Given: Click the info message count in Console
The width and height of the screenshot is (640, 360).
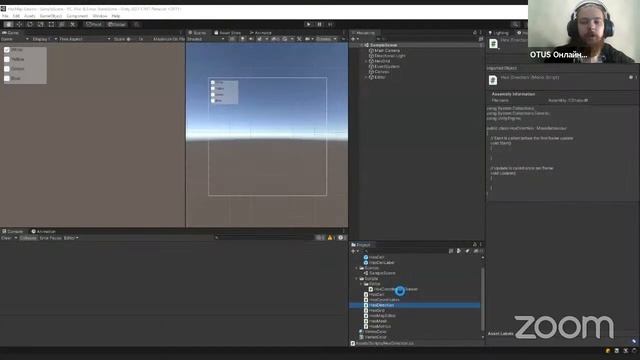Looking at the screenshot, I should (x=320, y=238).
